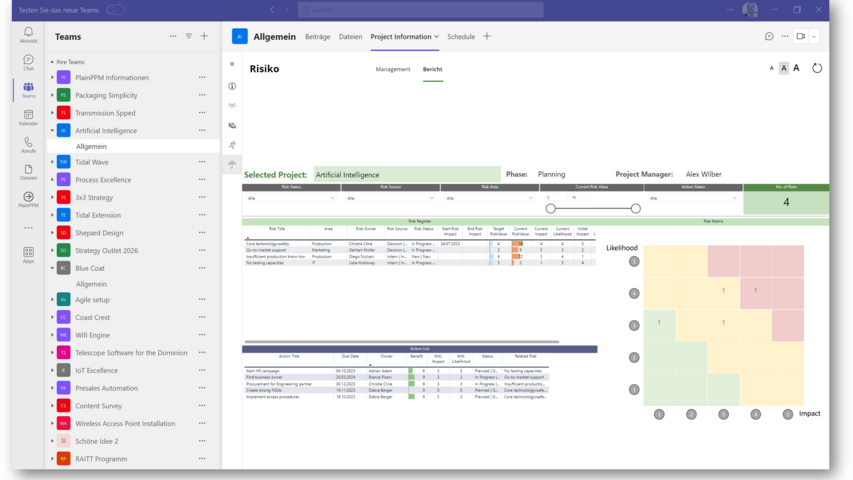The width and height of the screenshot is (853, 480).
Task: Switch to the Management tab
Action: [x=392, y=69]
